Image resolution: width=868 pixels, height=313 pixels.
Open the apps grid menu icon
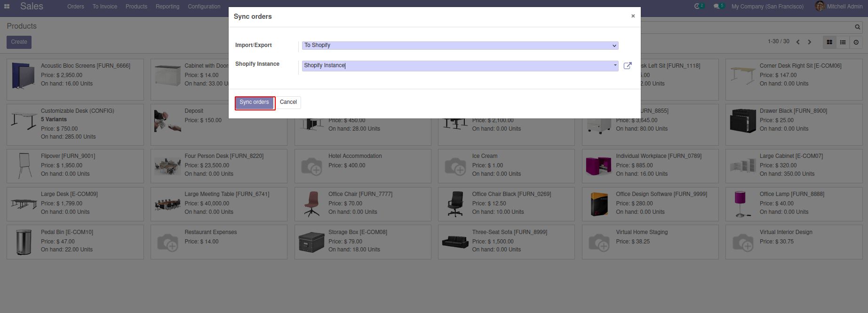7,7
